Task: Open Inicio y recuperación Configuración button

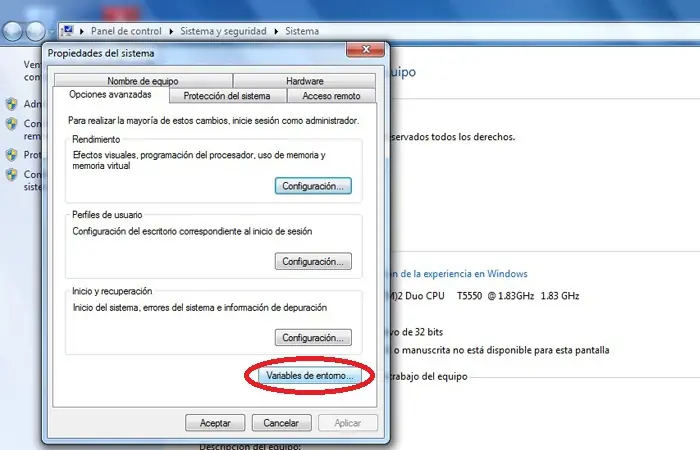Action: (313, 338)
